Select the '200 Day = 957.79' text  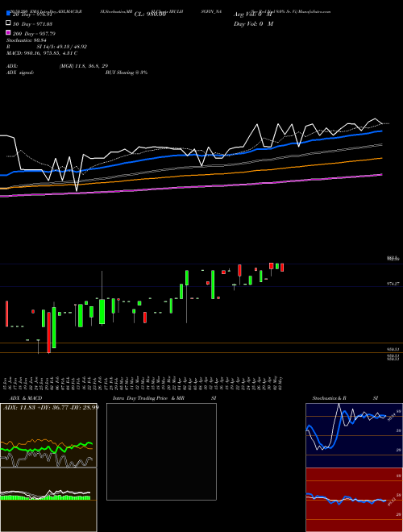point(34,34)
